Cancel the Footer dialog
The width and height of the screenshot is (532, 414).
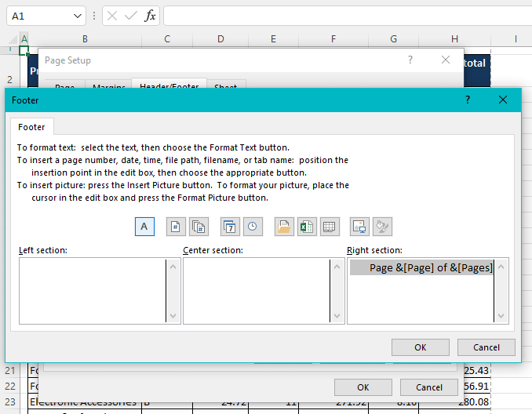486,347
